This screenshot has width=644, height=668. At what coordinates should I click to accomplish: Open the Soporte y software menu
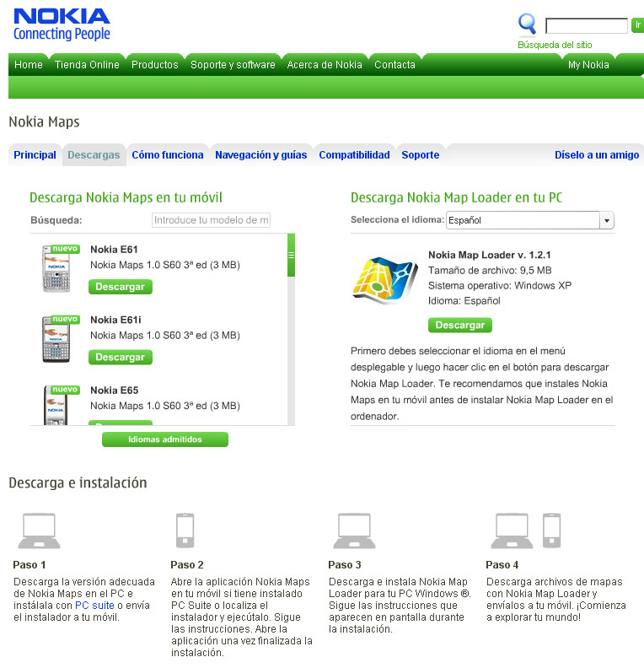[233, 65]
